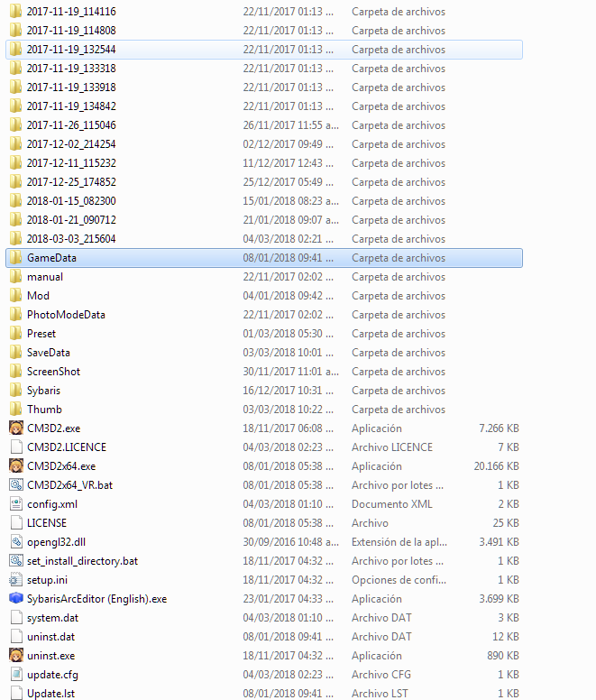596x700 pixels.
Task: Select the 2018-01-15_082300 folder name
Action: (71, 201)
